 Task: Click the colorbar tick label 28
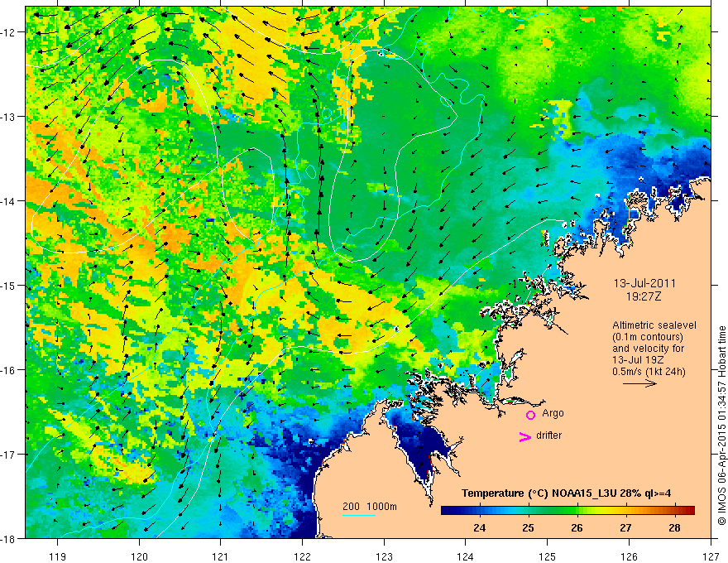674,528
